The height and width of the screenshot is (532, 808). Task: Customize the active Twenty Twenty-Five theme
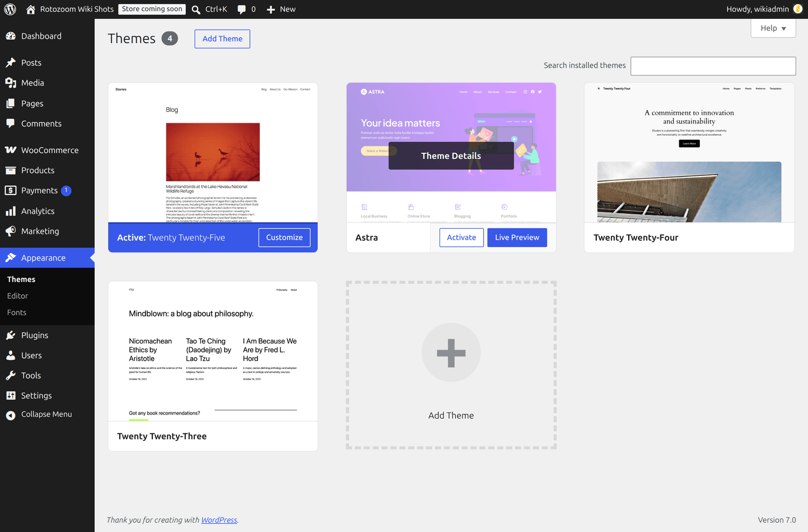284,237
